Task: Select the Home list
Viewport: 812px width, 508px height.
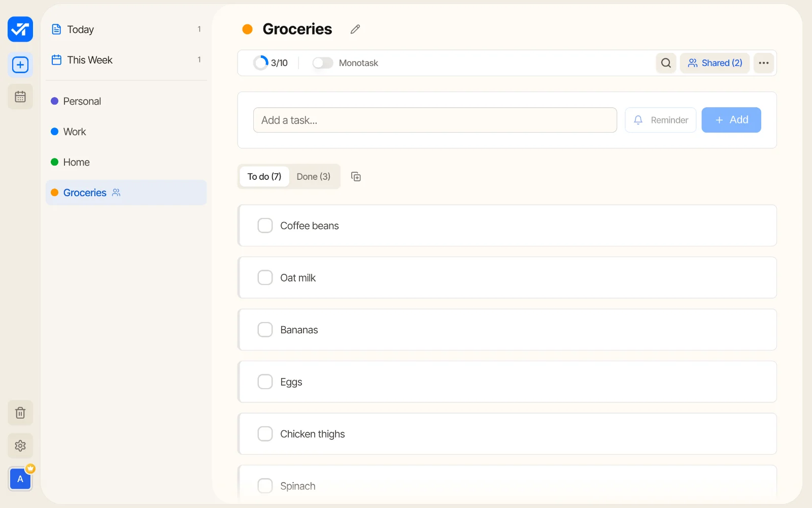Action: pos(126,162)
